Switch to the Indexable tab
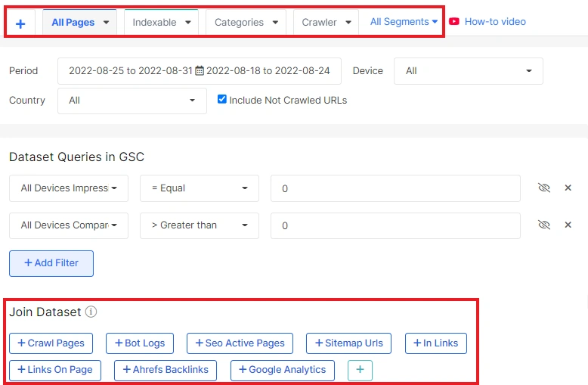 click(154, 23)
